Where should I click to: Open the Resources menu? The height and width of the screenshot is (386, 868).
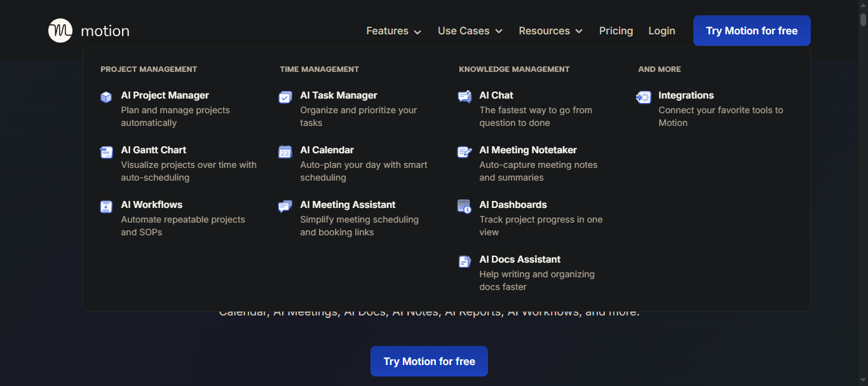551,31
